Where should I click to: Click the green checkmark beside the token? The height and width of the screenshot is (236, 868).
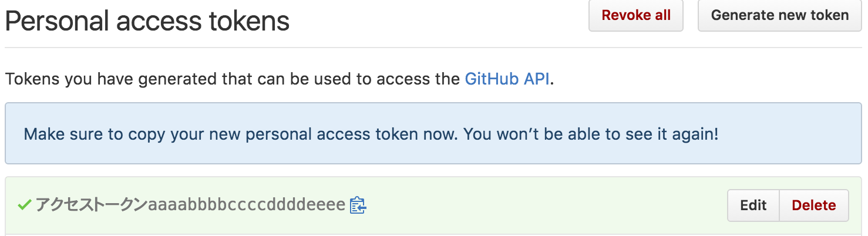tap(24, 205)
